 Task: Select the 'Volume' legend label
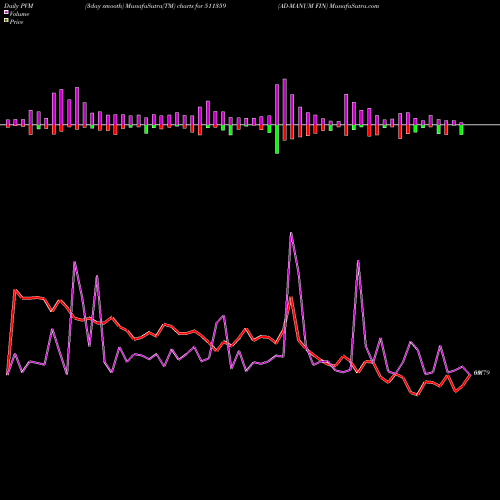19,14
